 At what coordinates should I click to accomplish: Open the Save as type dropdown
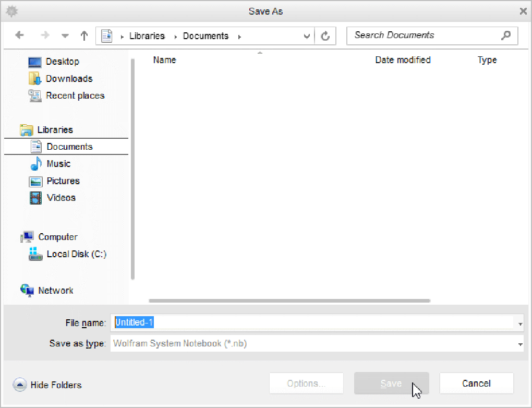coord(520,344)
